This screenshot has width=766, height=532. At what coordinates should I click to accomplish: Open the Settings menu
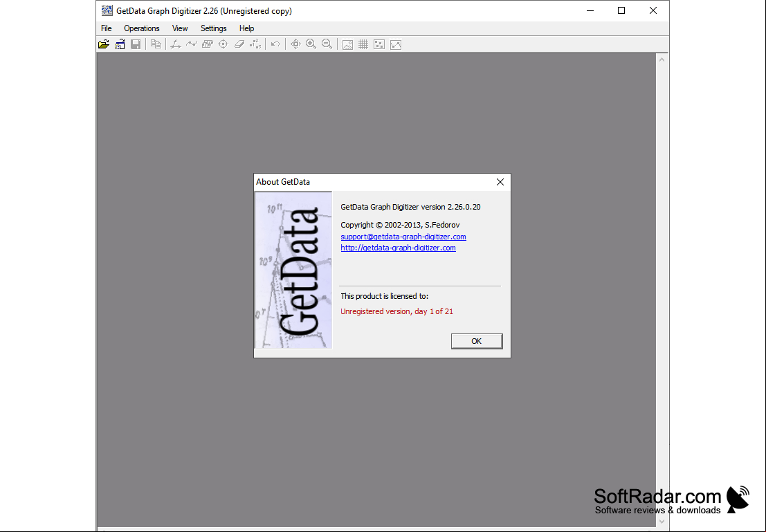pyautogui.click(x=214, y=28)
